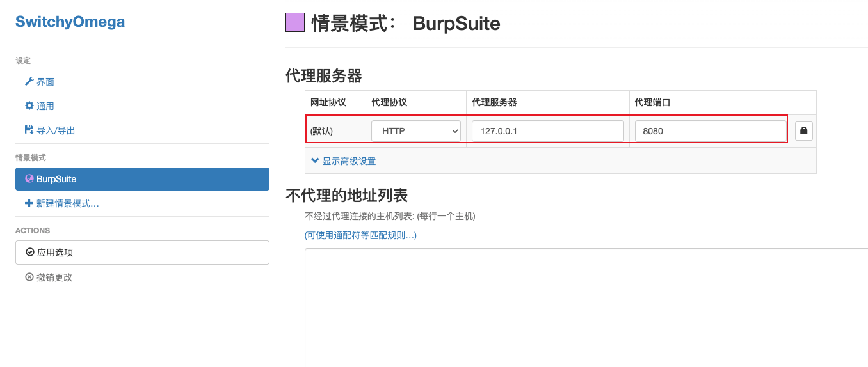Click the proxy server field 127.0.0.1

[548, 131]
